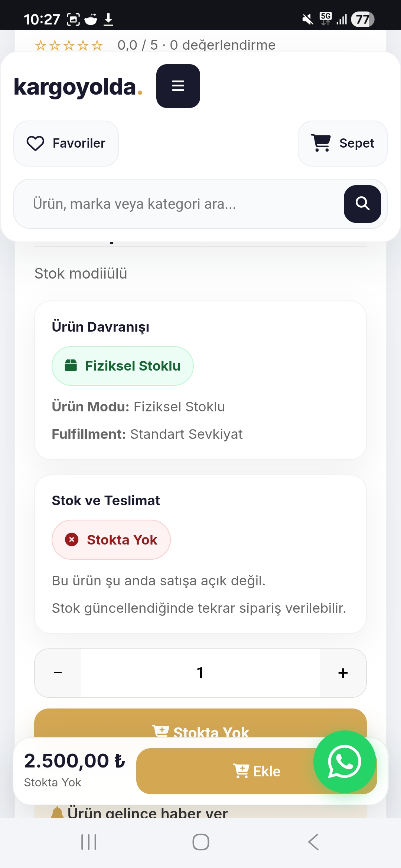Image resolution: width=401 pixels, height=868 pixels.
Task: Tap the cart icon in Sepet
Action: coord(321,143)
